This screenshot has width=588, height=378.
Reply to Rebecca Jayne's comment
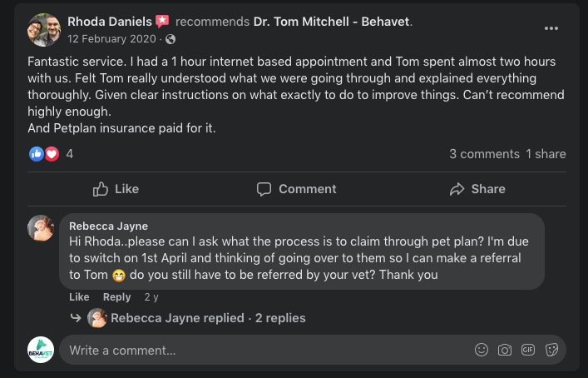pyautogui.click(x=116, y=297)
